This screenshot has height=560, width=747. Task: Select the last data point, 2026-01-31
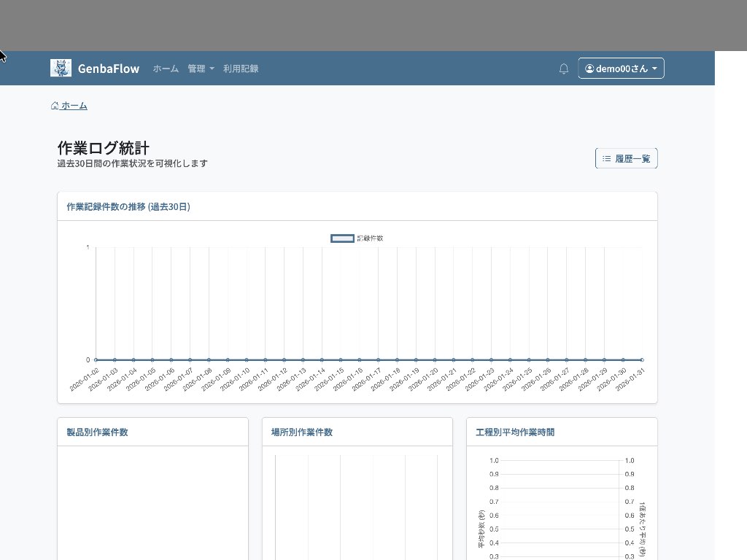click(642, 359)
